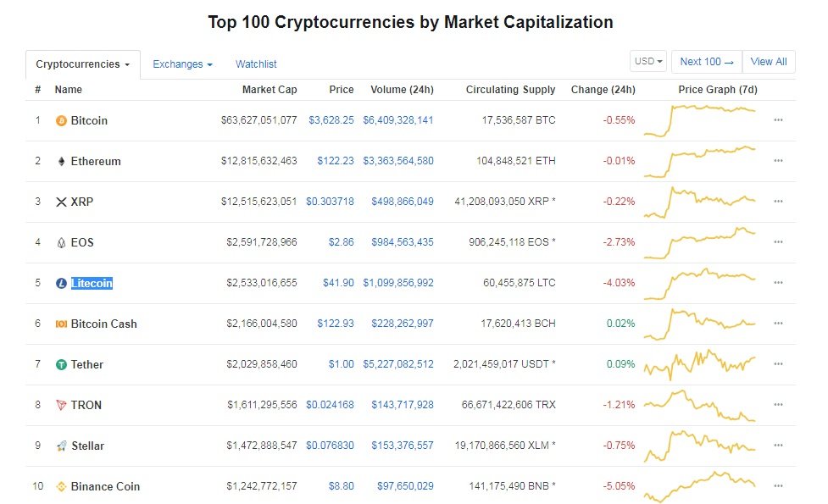Expand the Exchanges dropdown menu
This screenshot has height=504, width=828.
[182, 64]
